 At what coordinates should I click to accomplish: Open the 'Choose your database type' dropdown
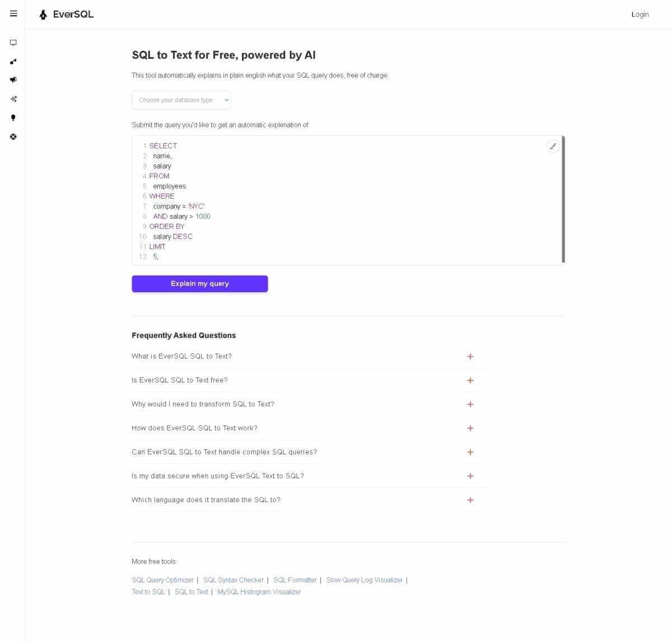181,100
